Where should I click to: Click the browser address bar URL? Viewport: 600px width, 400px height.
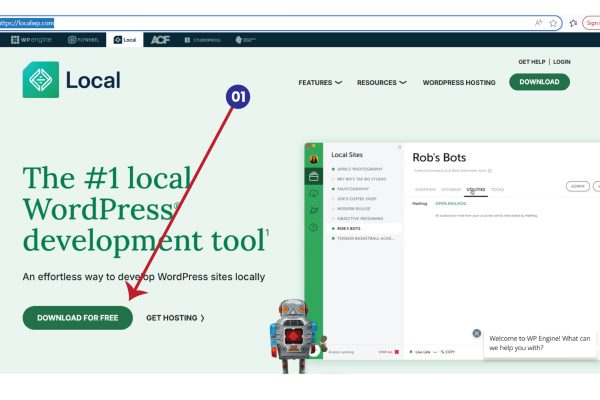[x=27, y=23]
